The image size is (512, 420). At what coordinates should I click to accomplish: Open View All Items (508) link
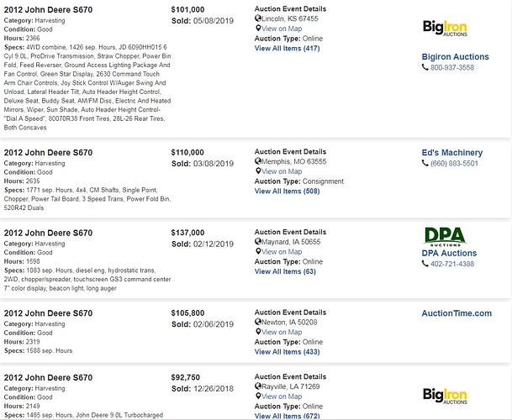coord(287,192)
